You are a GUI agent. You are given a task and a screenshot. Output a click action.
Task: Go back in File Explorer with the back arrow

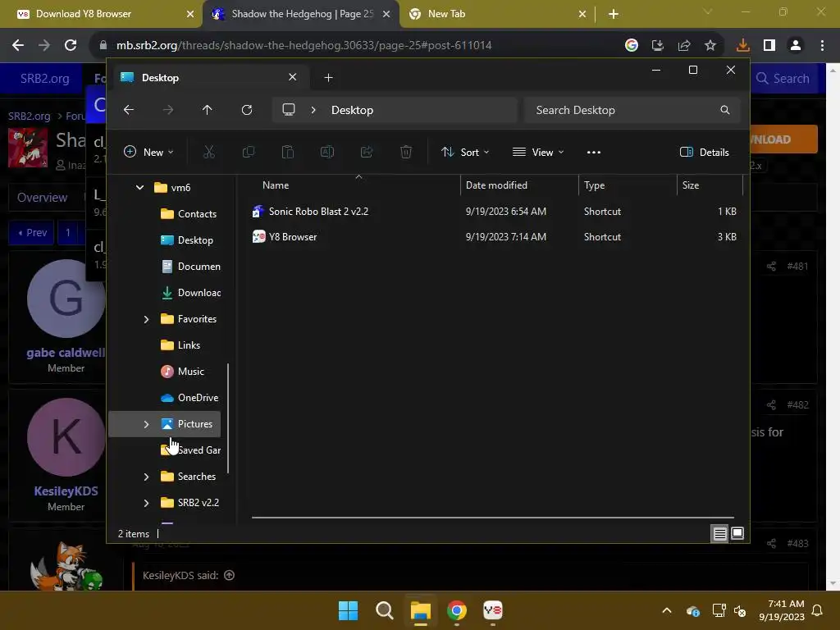[x=129, y=110]
